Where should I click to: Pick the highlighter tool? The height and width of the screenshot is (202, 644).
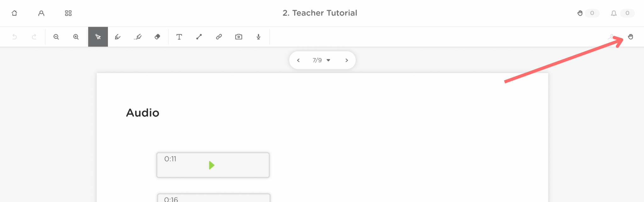[137, 37]
